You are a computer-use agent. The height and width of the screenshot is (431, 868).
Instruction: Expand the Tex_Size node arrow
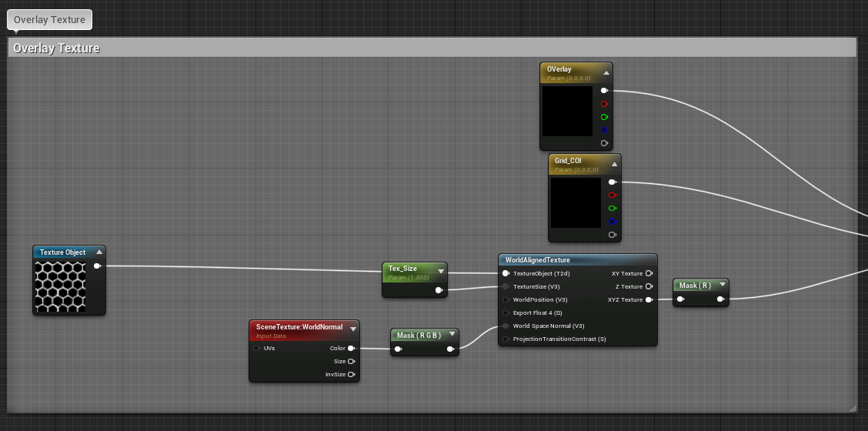tap(441, 272)
